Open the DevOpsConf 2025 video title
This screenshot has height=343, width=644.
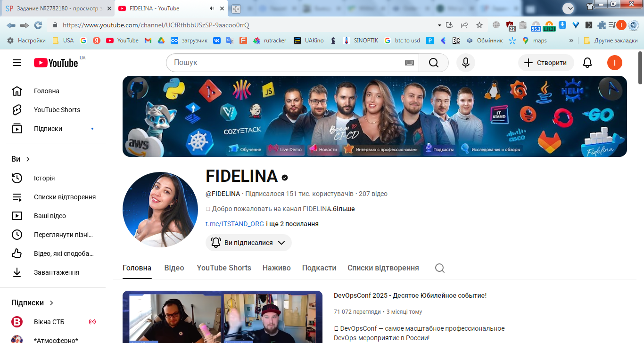(x=410, y=295)
